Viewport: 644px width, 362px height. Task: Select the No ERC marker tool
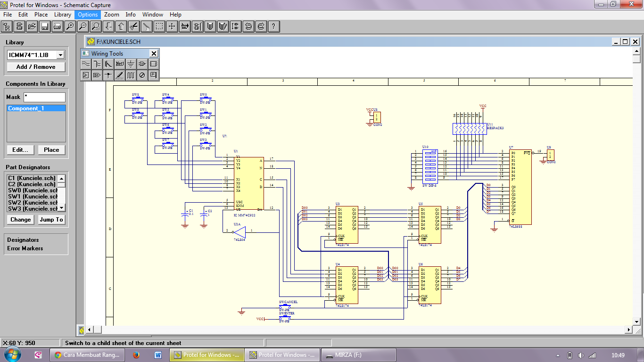click(x=142, y=75)
